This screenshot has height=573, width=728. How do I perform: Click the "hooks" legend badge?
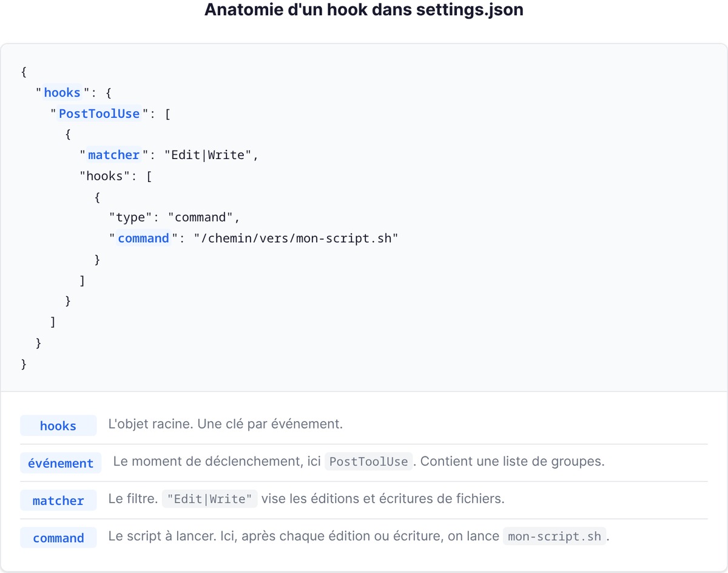58,426
